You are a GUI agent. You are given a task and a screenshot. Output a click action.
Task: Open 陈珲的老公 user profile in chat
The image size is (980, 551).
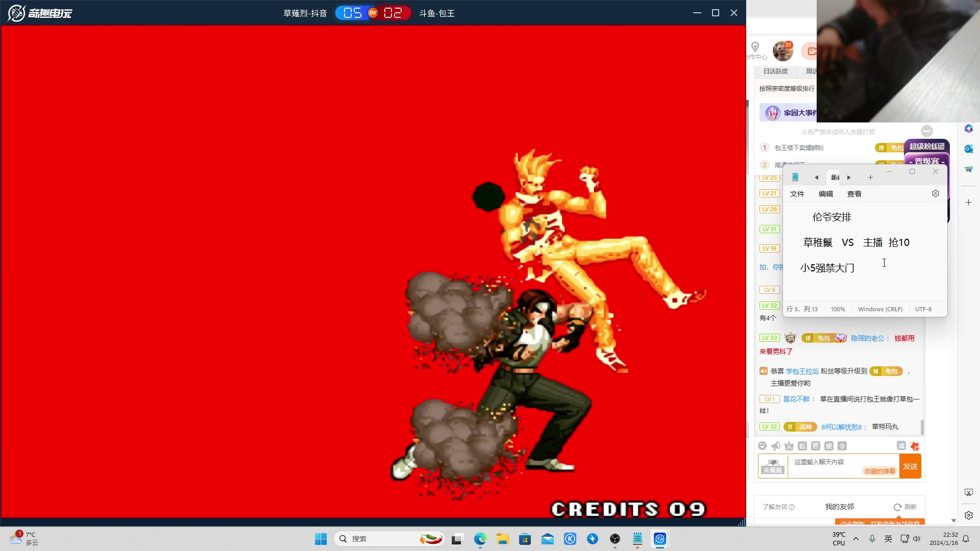coord(870,338)
